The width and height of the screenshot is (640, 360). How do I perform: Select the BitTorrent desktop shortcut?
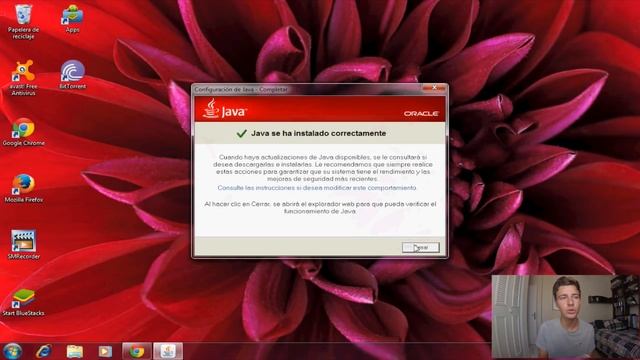click(72, 75)
